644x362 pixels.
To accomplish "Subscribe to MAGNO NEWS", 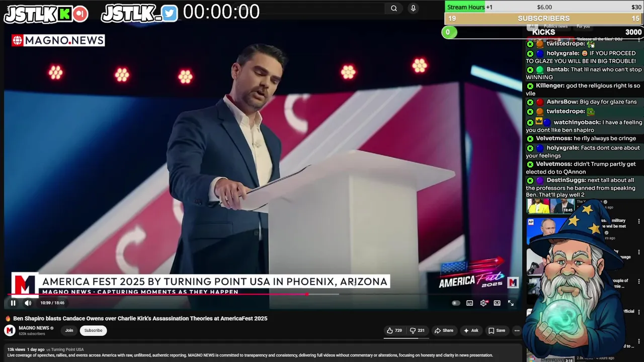I will pyautogui.click(x=93, y=330).
